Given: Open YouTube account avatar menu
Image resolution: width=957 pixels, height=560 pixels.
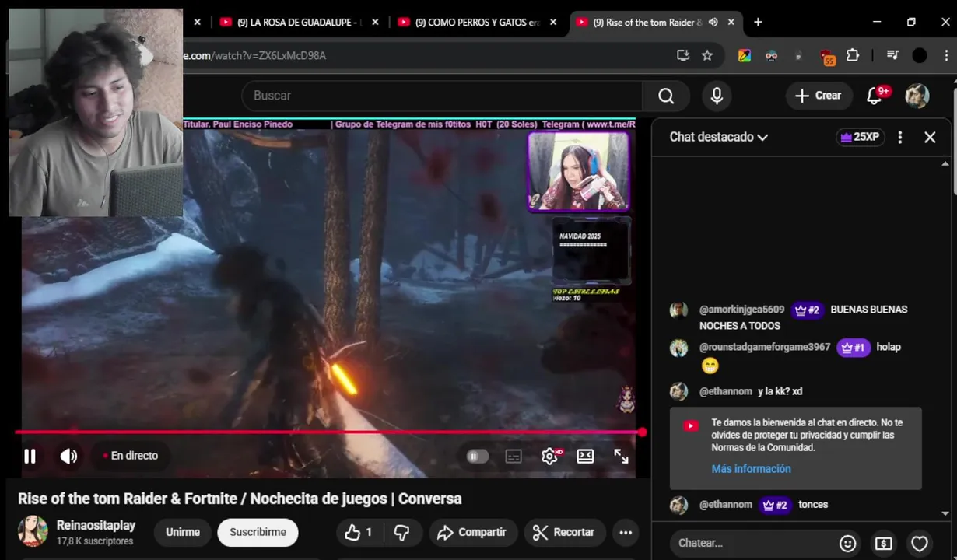Looking at the screenshot, I should pos(917,96).
